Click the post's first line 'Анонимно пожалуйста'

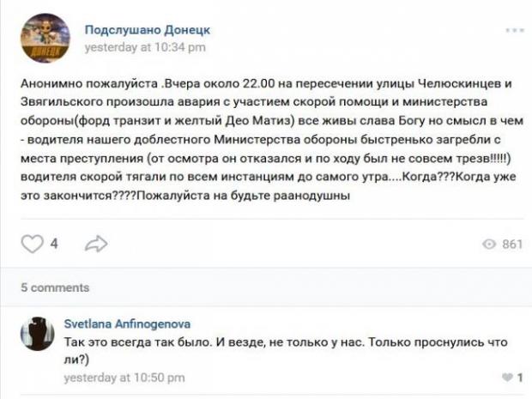(76, 82)
